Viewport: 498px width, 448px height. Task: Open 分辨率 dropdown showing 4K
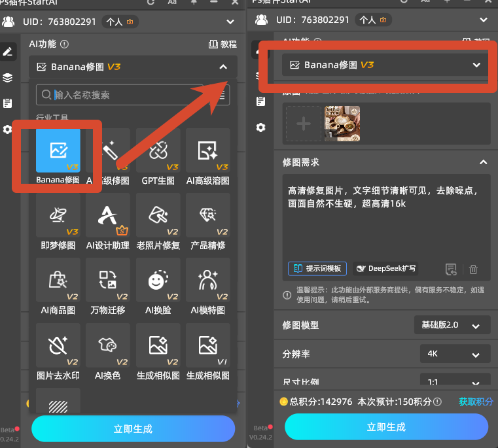455,354
